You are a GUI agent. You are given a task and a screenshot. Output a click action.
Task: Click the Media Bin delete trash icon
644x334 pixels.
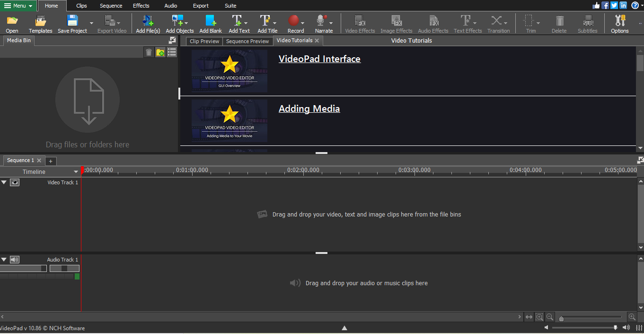(x=149, y=52)
